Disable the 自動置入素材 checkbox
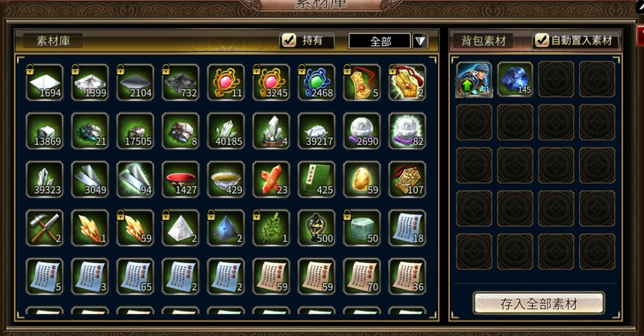The image size is (644, 336). (x=542, y=40)
